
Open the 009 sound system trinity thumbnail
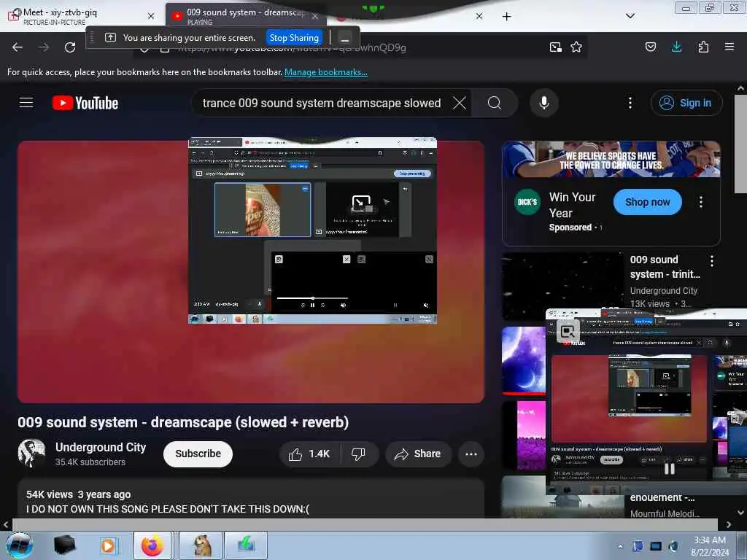point(562,286)
